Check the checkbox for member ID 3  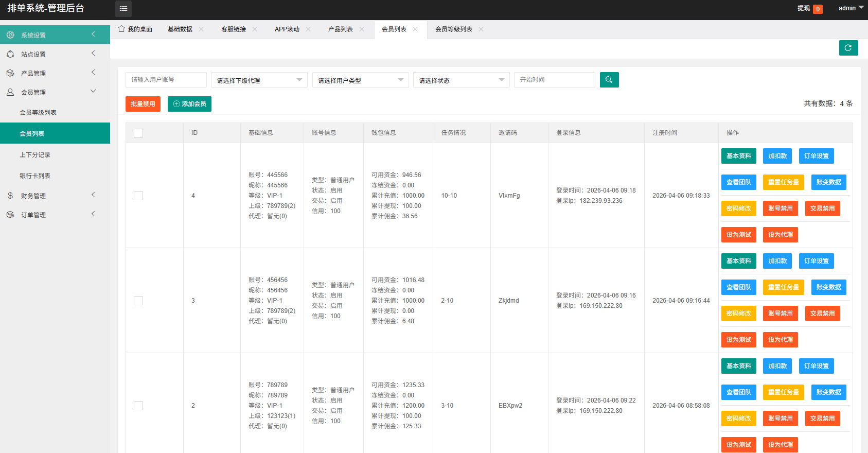coord(138,301)
